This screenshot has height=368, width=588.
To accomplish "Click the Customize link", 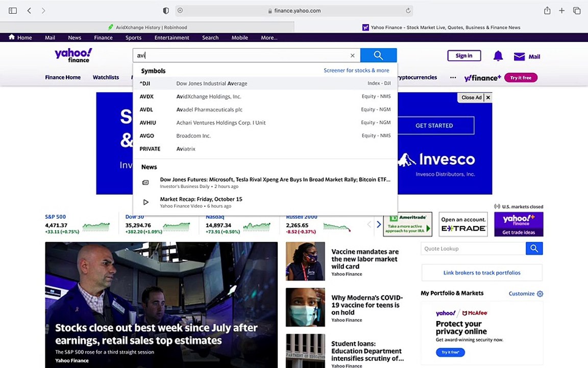I will [x=522, y=294].
